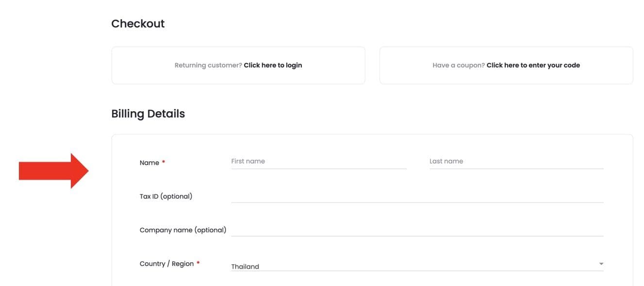Click the Name field label
The image size is (644, 286).
(149, 163)
